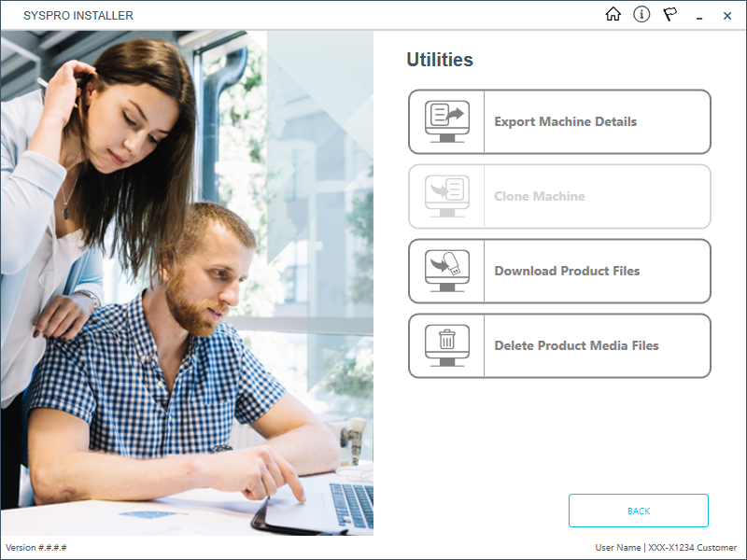Click the greyed-out Clone Machine icon
Image resolution: width=747 pixels, height=560 pixels.
click(446, 196)
